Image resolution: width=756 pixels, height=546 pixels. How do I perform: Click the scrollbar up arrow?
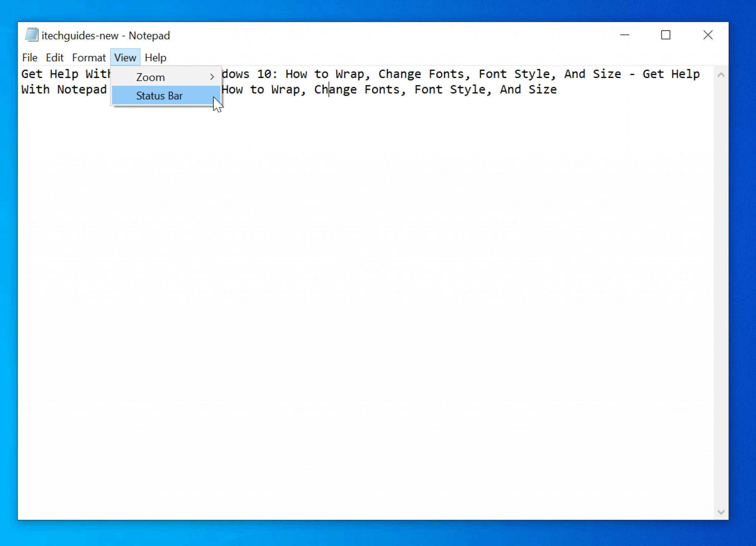[720, 74]
